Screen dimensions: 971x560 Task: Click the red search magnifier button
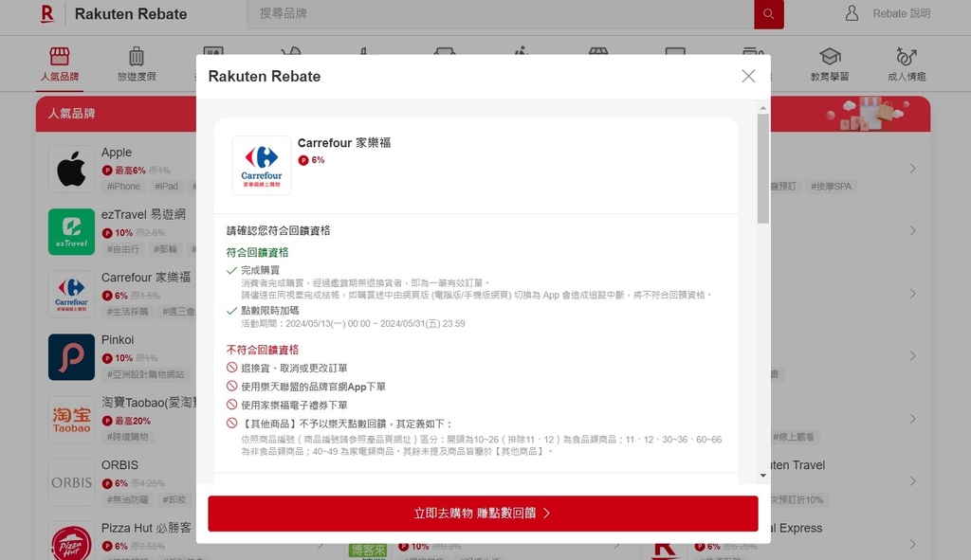pyautogui.click(x=768, y=13)
